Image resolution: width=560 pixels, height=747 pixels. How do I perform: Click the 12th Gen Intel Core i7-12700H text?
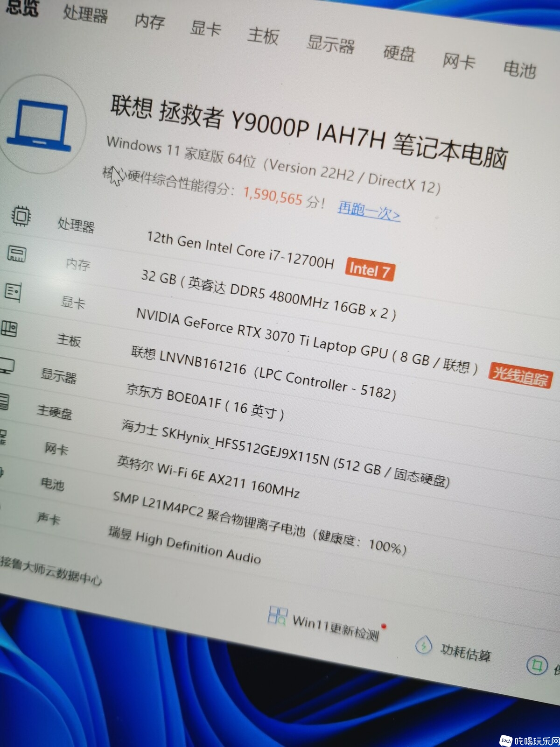[241, 250]
